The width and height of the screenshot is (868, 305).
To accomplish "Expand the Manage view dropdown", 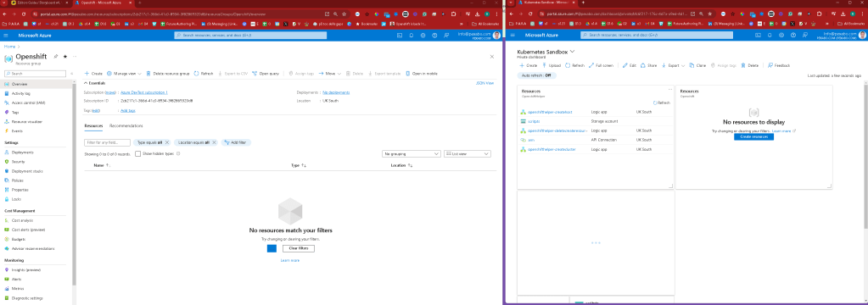I will tap(124, 73).
